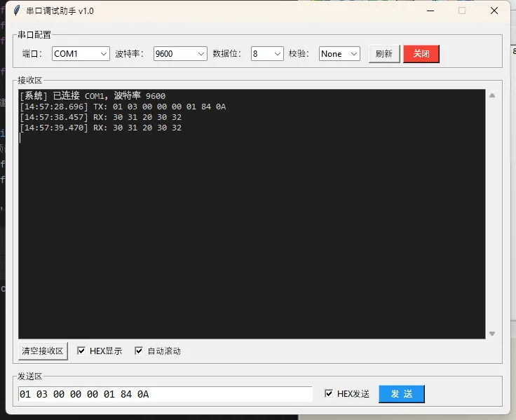Screen dimensions: 516x420
Task: Click the TX log line in receive area
Action: pyautogui.click(x=123, y=107)
